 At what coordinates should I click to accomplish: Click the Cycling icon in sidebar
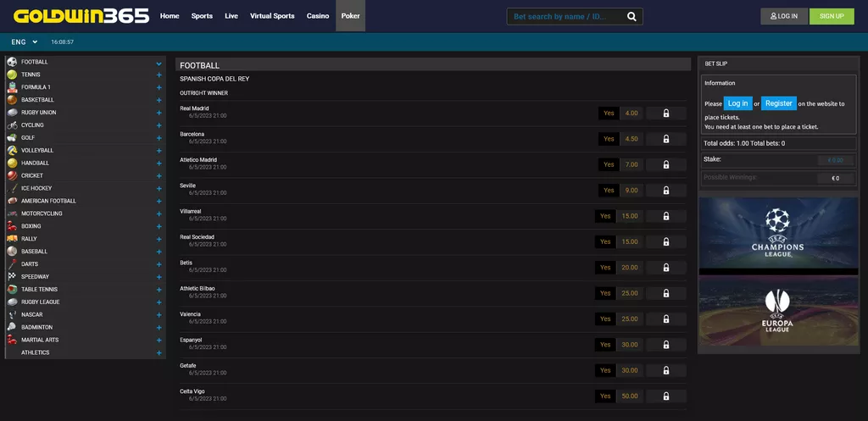[x=12, y=125]
